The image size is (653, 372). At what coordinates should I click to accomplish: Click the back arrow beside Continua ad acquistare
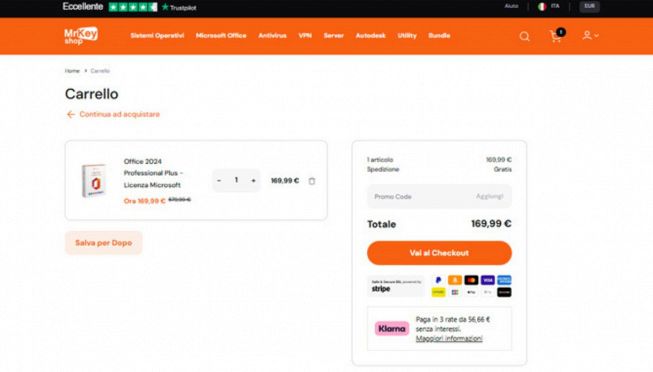click(71, 114)
